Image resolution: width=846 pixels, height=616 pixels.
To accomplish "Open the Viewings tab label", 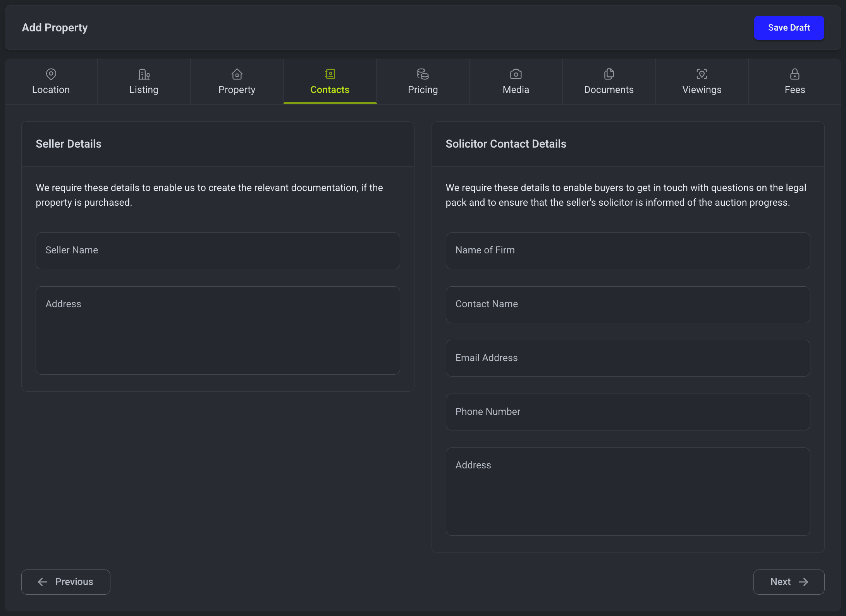I will coord(702,89).
